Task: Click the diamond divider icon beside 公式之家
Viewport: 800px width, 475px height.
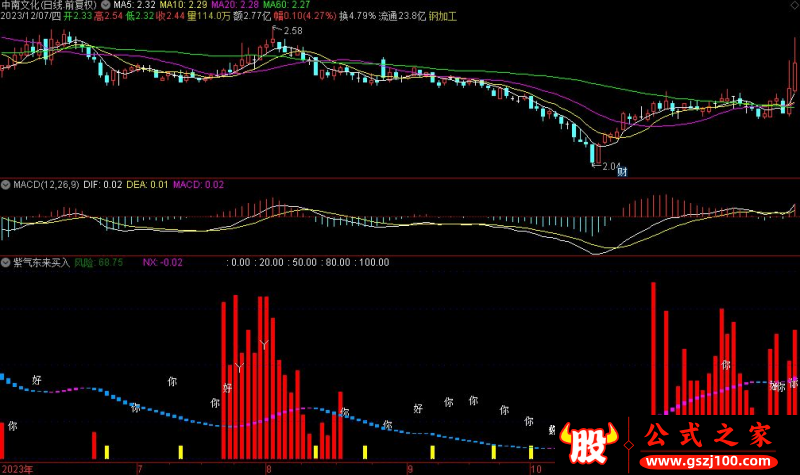Action: pyautogui.click(x=629, y=445)
